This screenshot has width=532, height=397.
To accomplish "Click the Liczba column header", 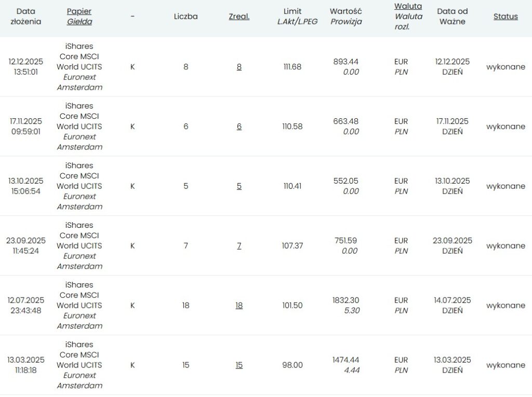I will 185,17.
